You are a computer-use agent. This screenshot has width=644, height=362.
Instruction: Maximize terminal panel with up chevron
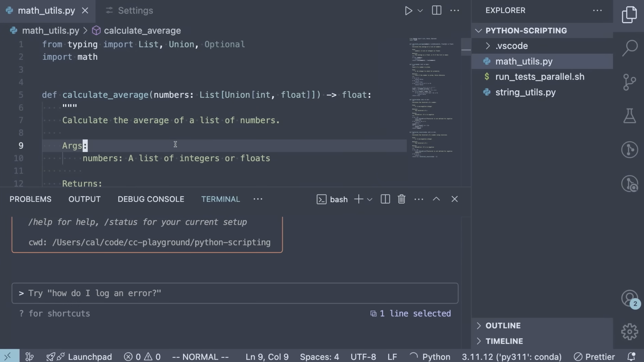(436, 199)
